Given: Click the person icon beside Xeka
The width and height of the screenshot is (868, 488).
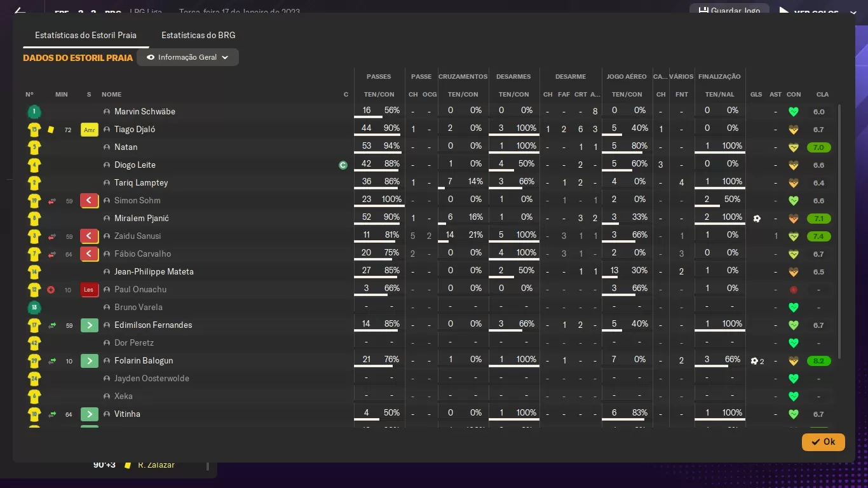Looking at the screenshot, I should pyautogui.click(x=107, y=396).
